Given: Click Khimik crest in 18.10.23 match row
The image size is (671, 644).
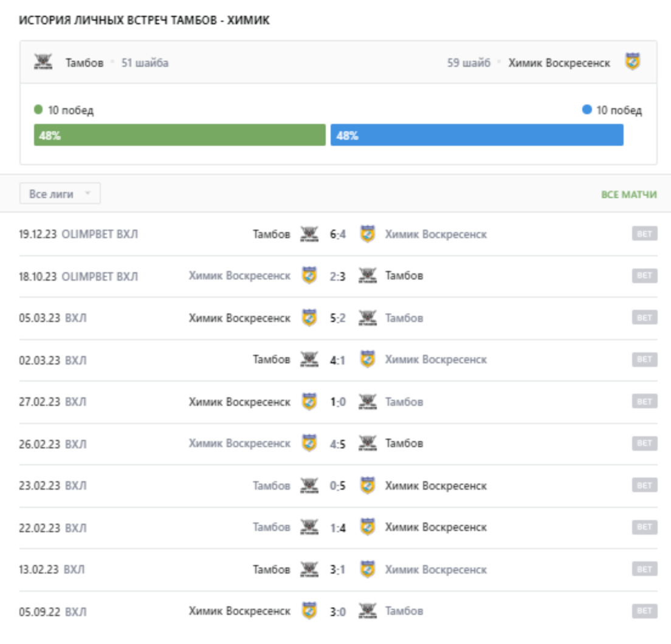Looking at the screenshot, I should click(309, 276).
